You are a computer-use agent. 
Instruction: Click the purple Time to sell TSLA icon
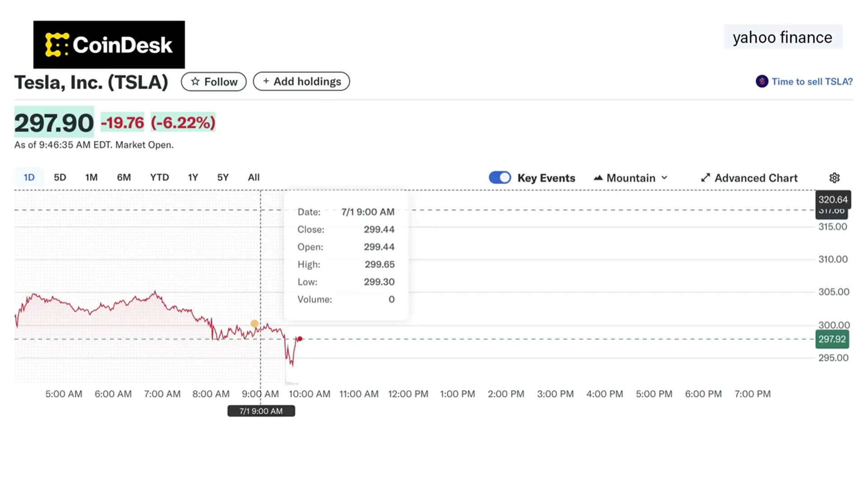pyautogui.click(x=762, y=81)
